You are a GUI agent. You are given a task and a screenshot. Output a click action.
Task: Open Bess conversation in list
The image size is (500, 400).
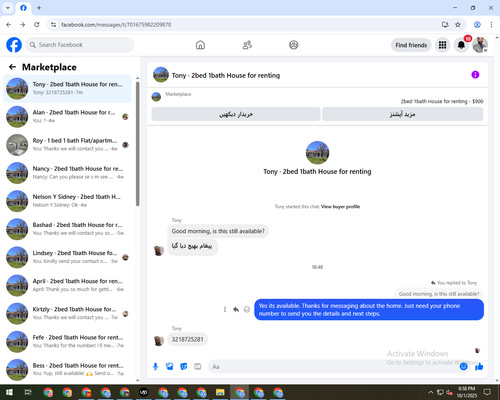(x=67, y=370)
